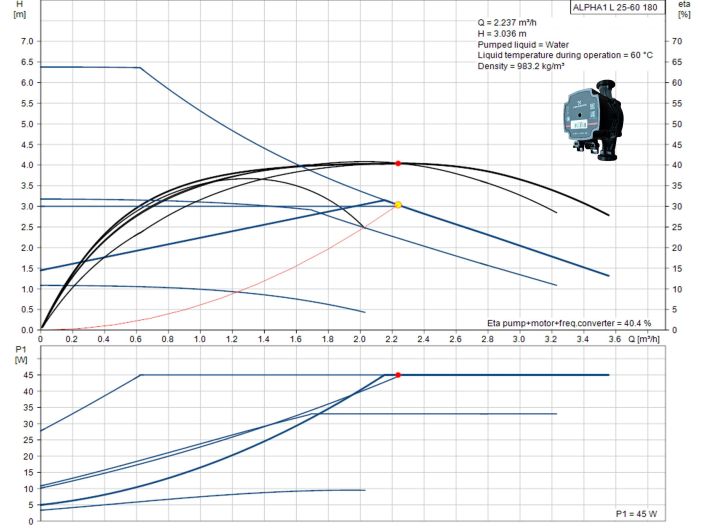Click the red marker on P1 power curve
The width and height of the screenshot is (704, 528).
coord(398,375)
